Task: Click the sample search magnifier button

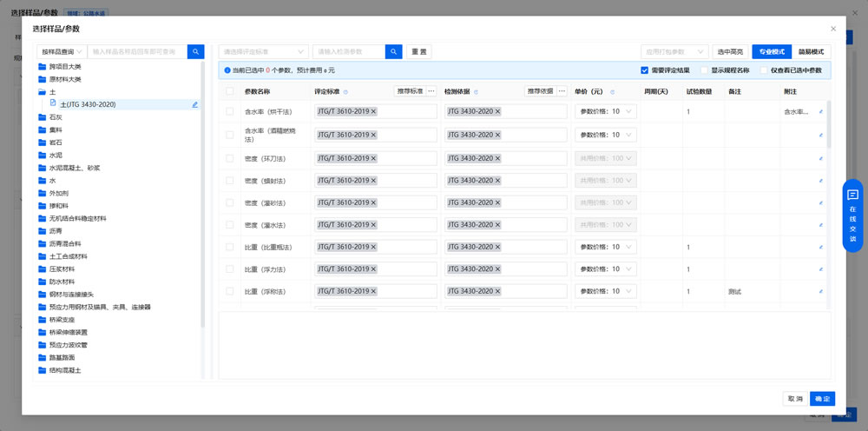Action: 196,52
